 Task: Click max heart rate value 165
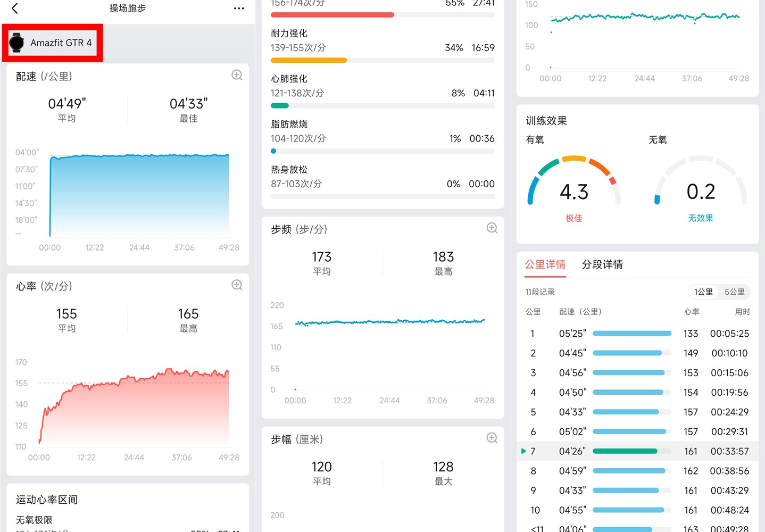(x=188, y=314)
